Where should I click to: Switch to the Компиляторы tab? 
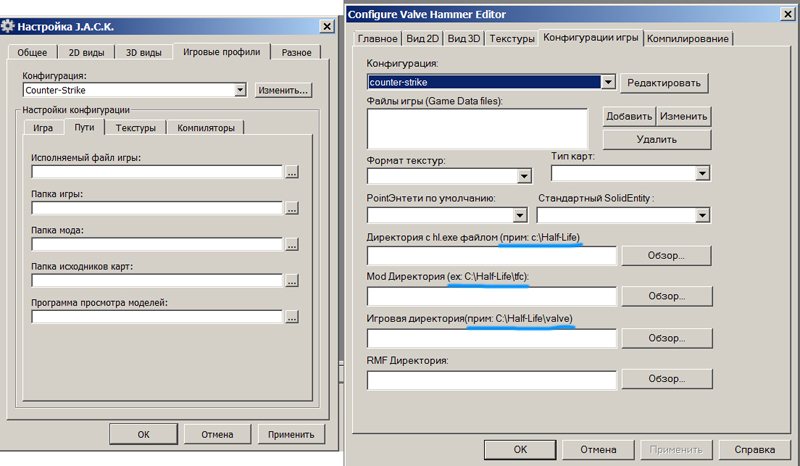(x=206, y=128)
